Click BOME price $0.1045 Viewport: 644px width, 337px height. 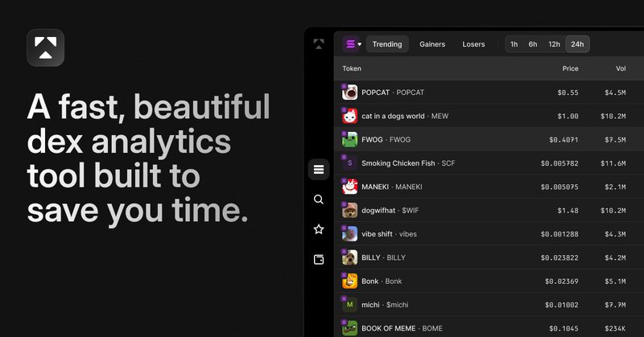(563, 329)
